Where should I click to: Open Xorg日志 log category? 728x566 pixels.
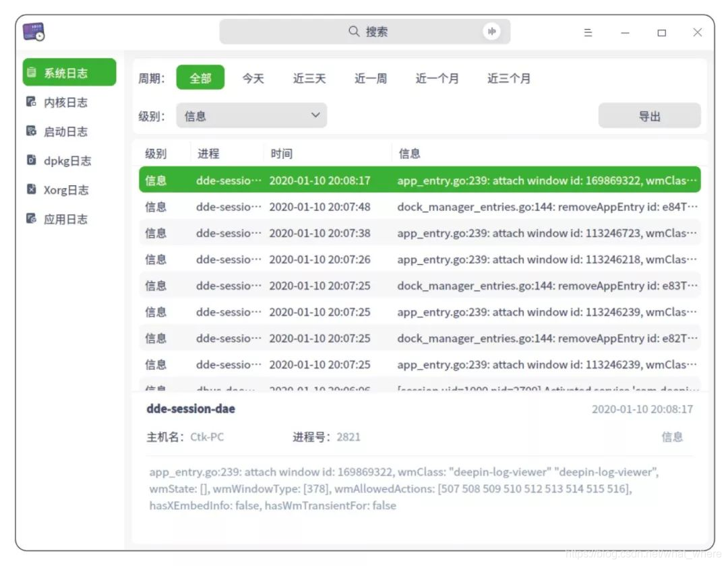coord(69,190)
